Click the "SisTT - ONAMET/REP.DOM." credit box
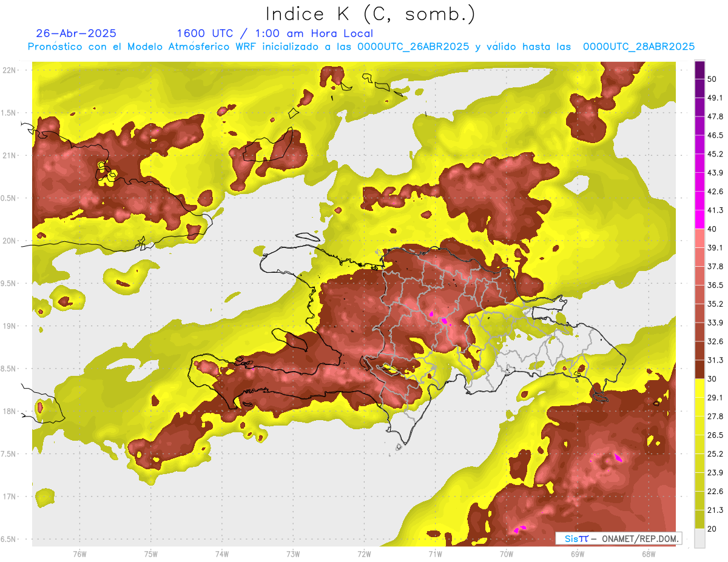The height and width of the screenshot is (562, 728). point(618,538)
